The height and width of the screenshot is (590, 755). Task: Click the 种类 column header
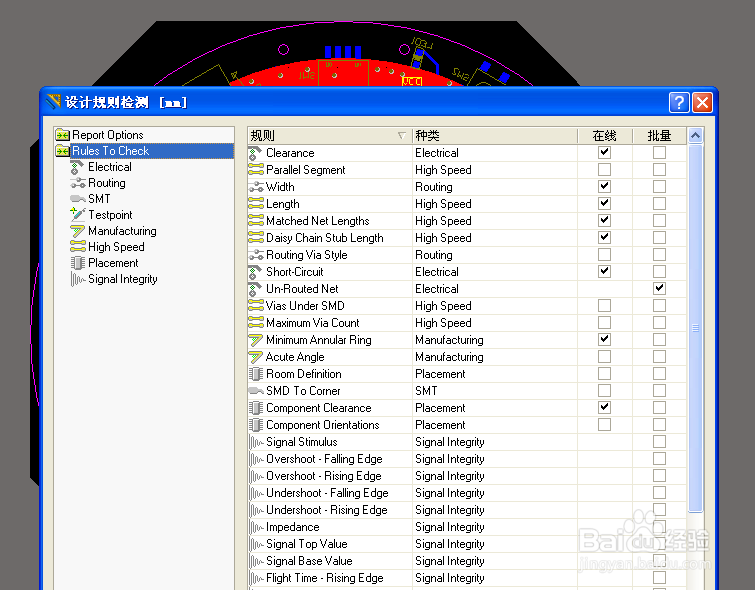pyautogui.click(x=495, y=136)
